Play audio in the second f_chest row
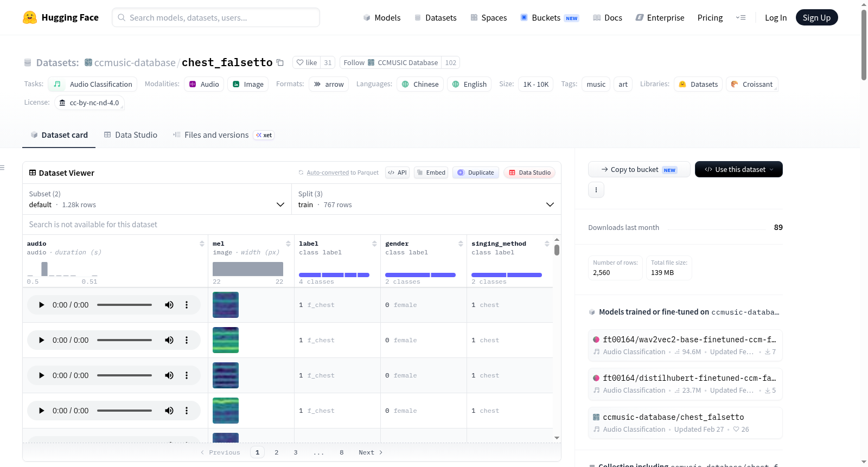This screenshot has width=868, height=467. pyautogui.click(x=41, y=340)
